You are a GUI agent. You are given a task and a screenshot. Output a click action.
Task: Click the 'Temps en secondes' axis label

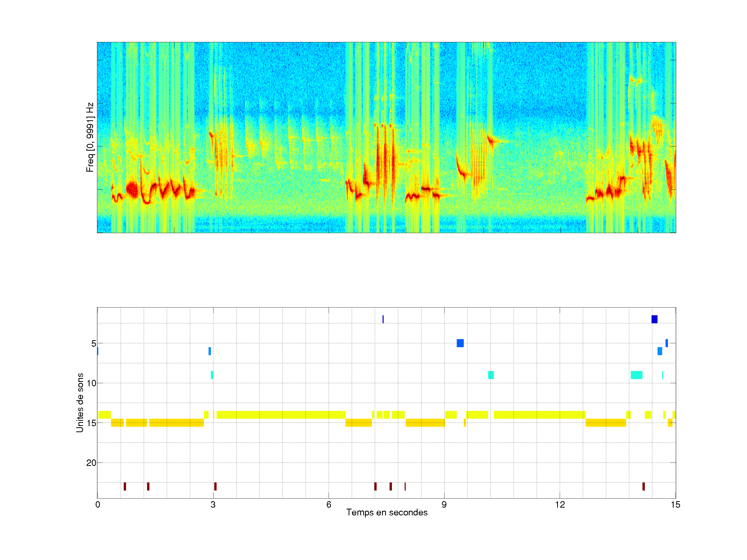387,512
